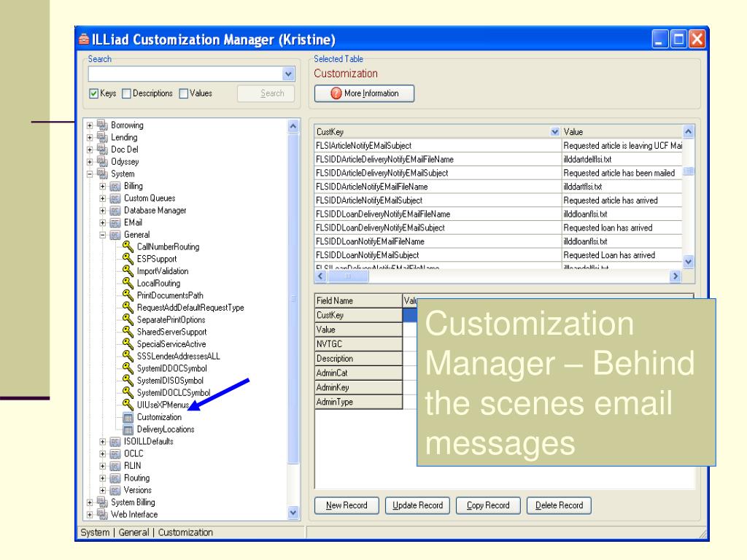Screen dimensions: 747x560
Task: Expand the Custom Queues tree node
Action: coord(102,198)
